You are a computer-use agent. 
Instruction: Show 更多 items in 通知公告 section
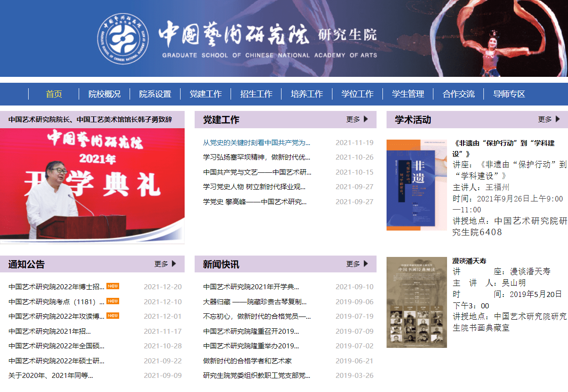coord(161,264)
